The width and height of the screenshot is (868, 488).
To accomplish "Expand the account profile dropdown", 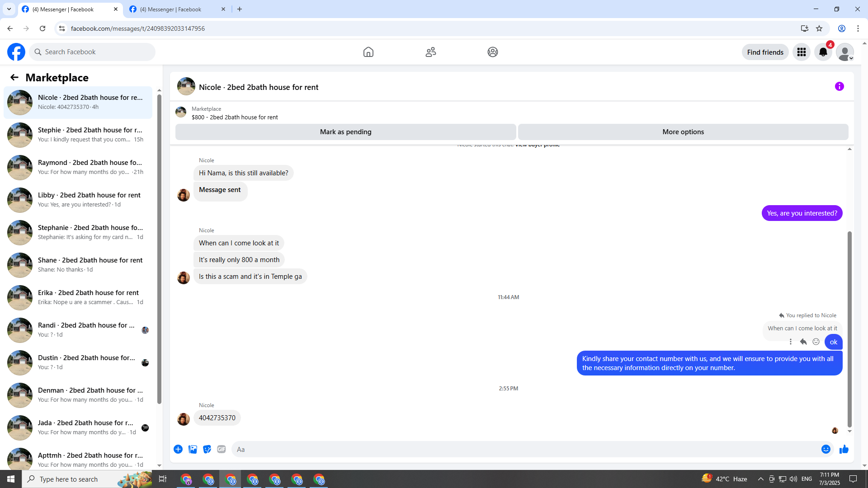I will click(x=844, y=52).
